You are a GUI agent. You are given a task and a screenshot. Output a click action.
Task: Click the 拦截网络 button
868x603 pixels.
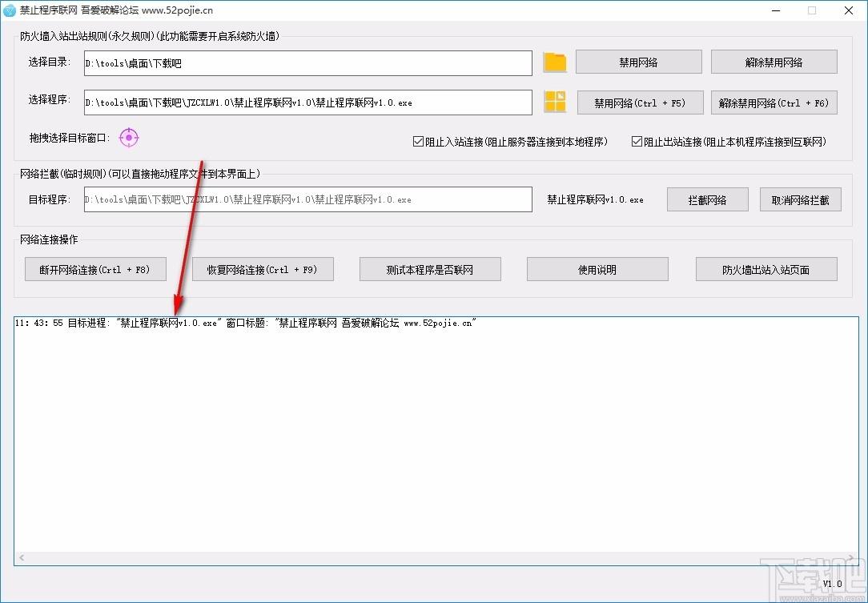pyautogui.click(x=707, y=199)
